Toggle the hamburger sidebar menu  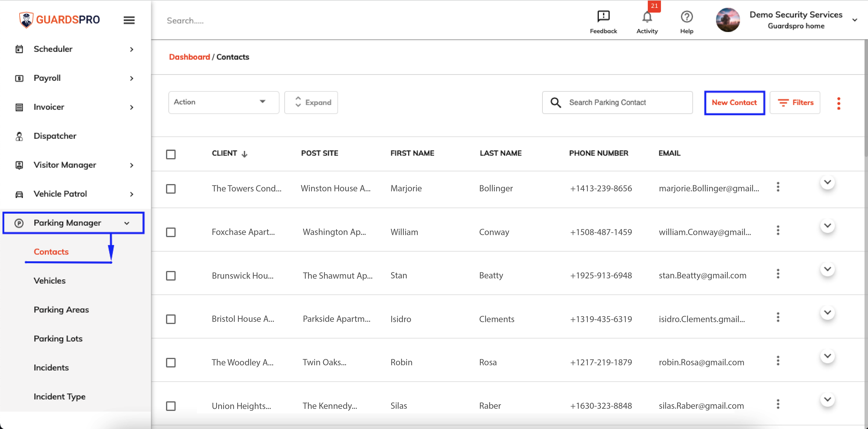(129, 20)
